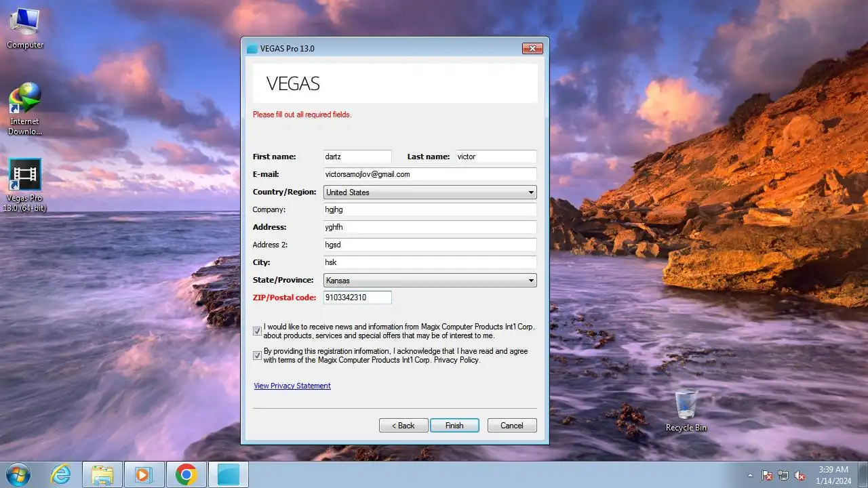Open the Computer desktop icon

(25, 28)
